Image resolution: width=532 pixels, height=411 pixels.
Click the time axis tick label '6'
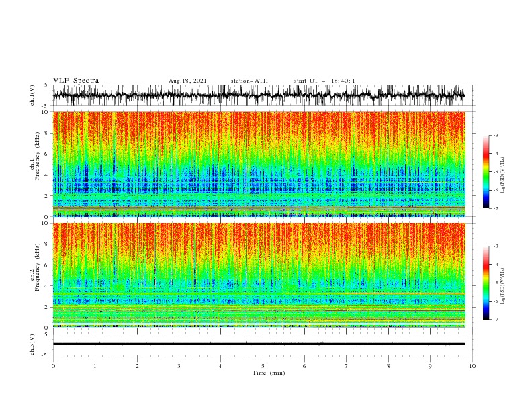click(x=304, y=366)
